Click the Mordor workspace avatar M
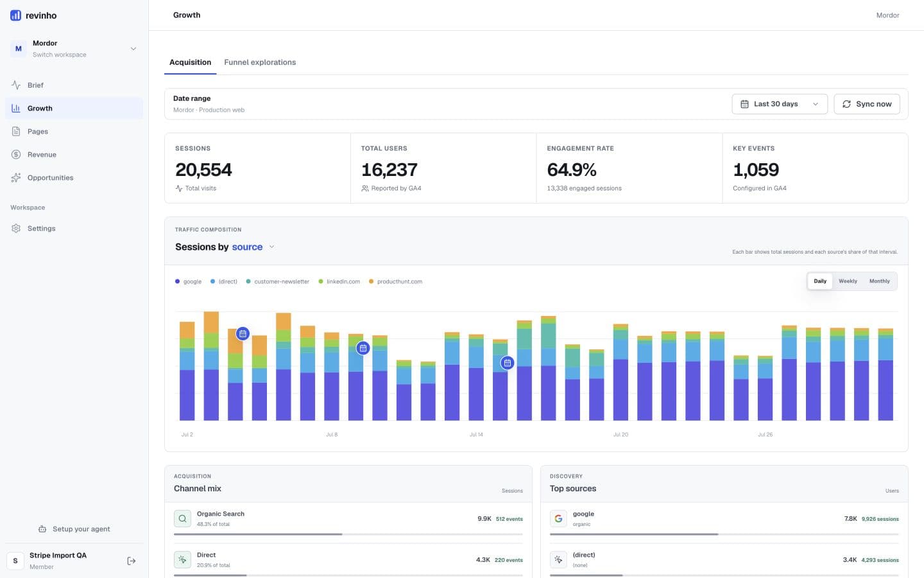Screen dimensions: 924x578 18,49
